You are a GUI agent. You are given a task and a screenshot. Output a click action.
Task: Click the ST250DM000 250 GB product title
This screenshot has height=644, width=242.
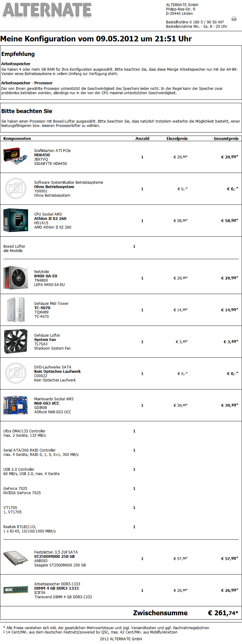tap(54, 557)
